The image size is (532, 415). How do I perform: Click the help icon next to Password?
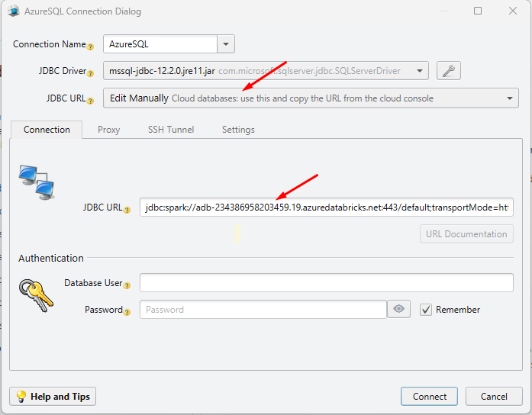(x=127, y=312)
